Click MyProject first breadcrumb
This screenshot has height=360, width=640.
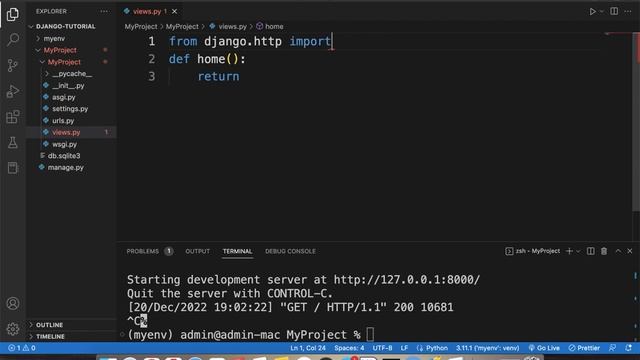tap(141, 27)
